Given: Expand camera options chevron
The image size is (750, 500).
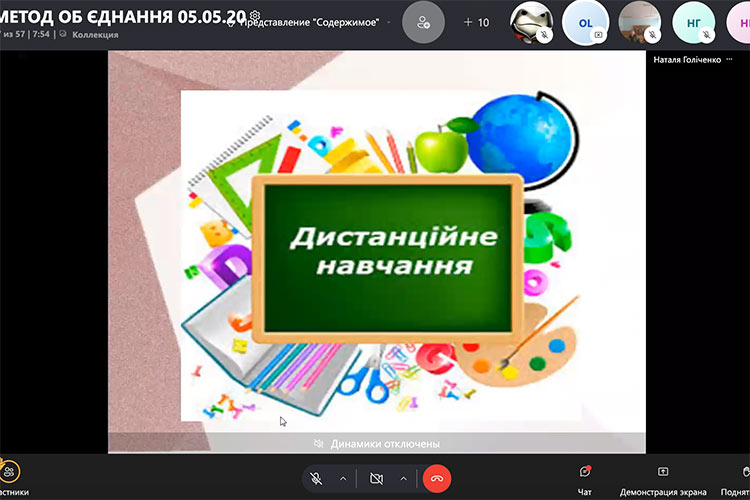Looking at the screenshot, I should pos(403,478).
